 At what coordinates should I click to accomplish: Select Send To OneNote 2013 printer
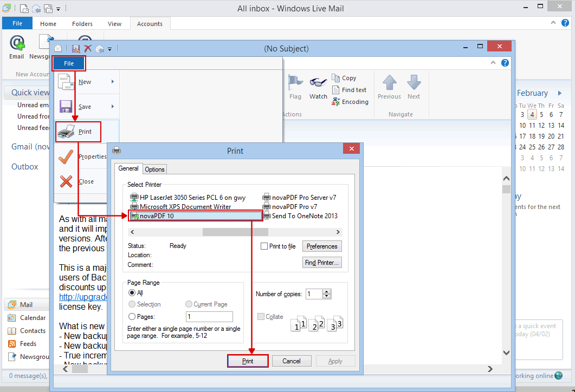300,216
